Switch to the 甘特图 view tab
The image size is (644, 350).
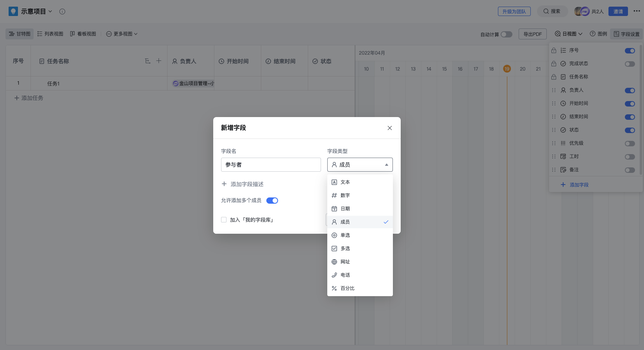(20, 34)
